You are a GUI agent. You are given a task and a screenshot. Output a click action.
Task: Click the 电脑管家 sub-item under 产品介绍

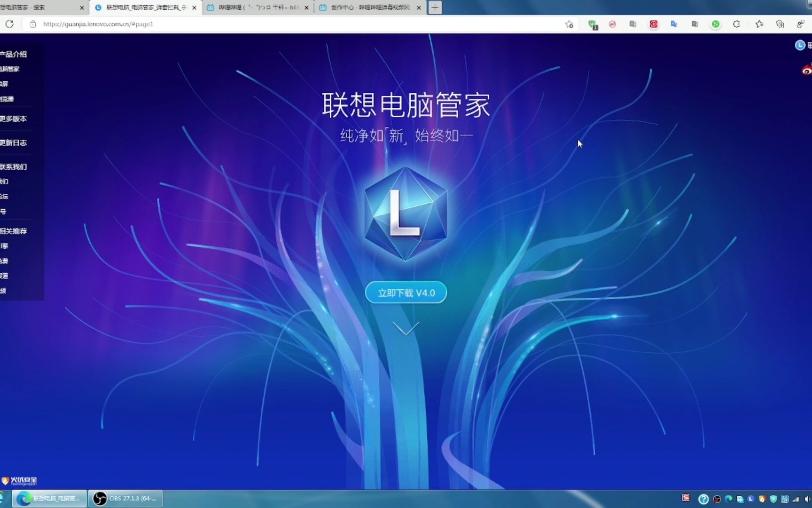(x=10, y=69)
